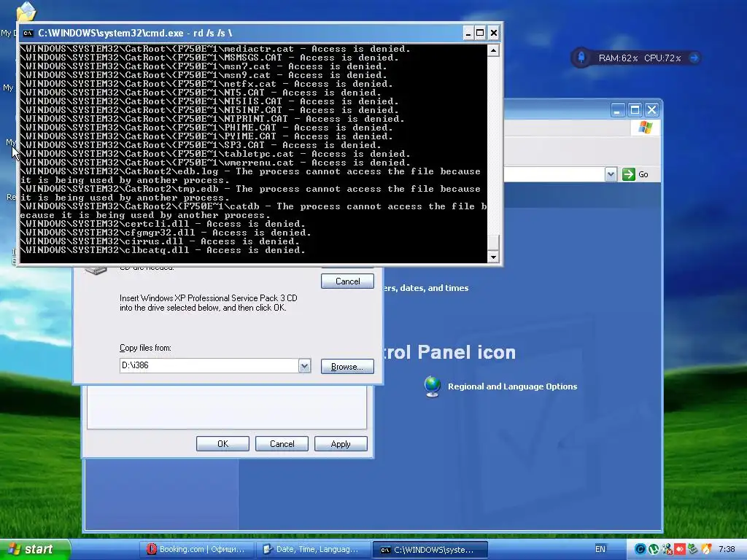This screenshot has width=747, height=560.
Task: Click the cirrus.dll Access is denied line
Action: click(x=160, y=241)
